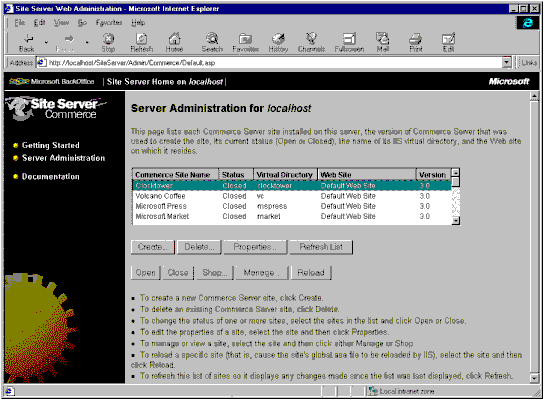This screenshot has width=544, height=402.
Task: Click the Refresh toolbar icon
Action: click(x=142, y=42)
